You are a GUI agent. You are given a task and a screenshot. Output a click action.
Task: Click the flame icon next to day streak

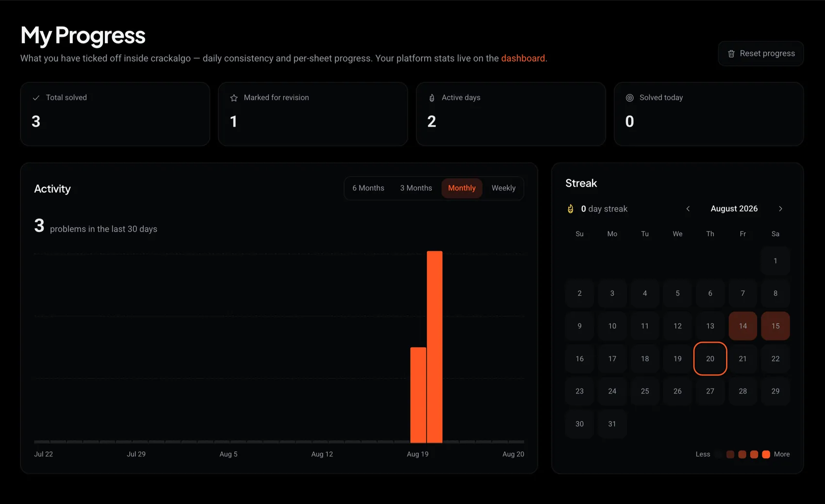click(571, 209)
